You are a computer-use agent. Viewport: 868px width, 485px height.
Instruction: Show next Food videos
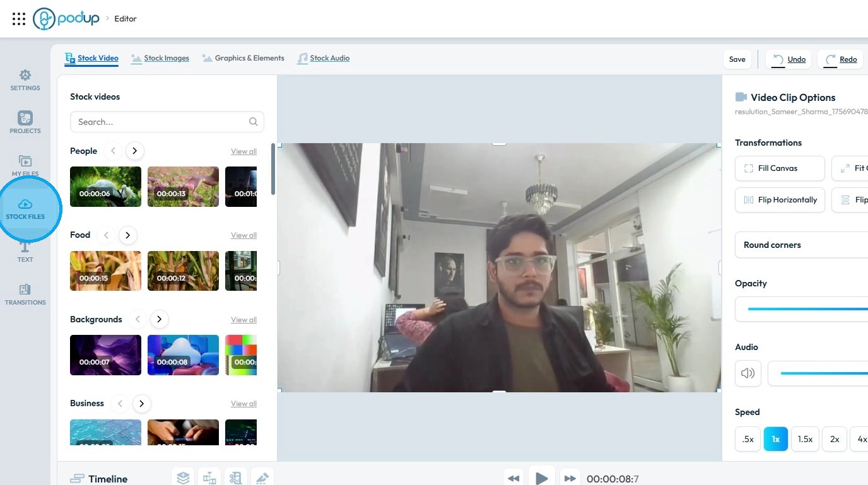point(128,235)
